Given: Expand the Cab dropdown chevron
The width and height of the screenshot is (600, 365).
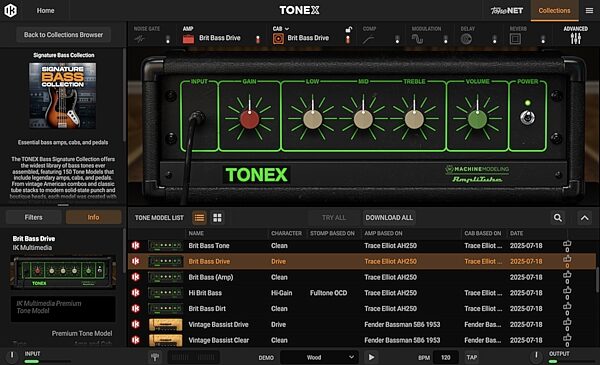Looking at the screenshot, I should tap(287, 29).
